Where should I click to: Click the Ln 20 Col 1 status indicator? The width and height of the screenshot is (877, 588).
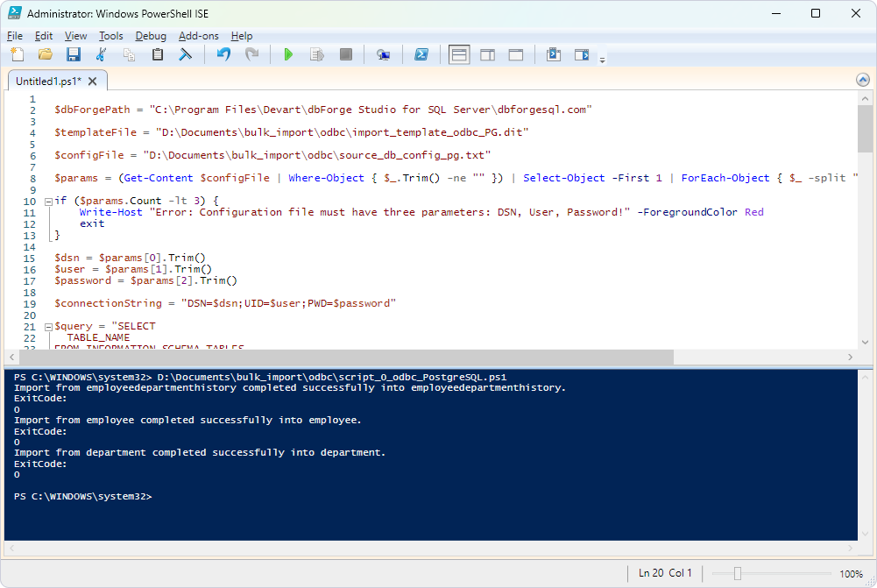[x=665, y=573]
